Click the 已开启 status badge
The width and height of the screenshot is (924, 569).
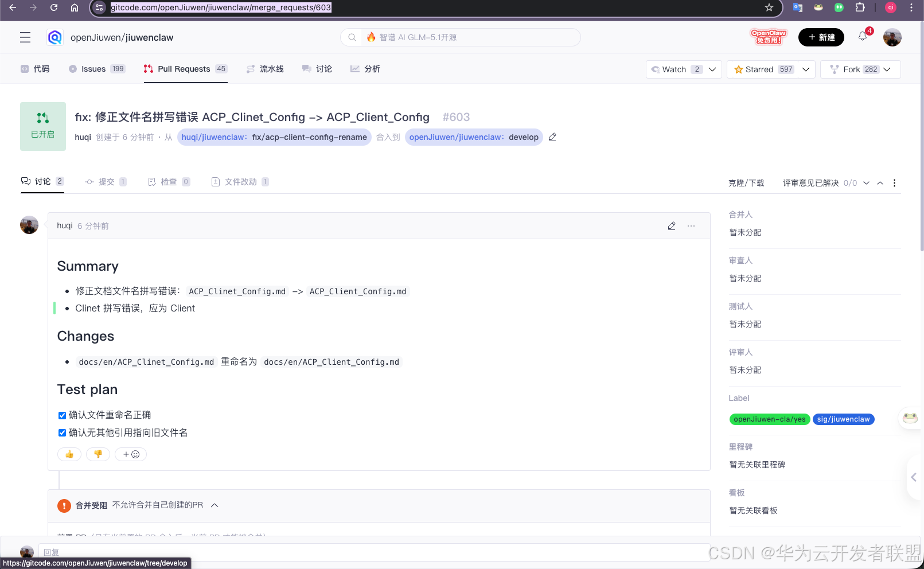(43, 126)
